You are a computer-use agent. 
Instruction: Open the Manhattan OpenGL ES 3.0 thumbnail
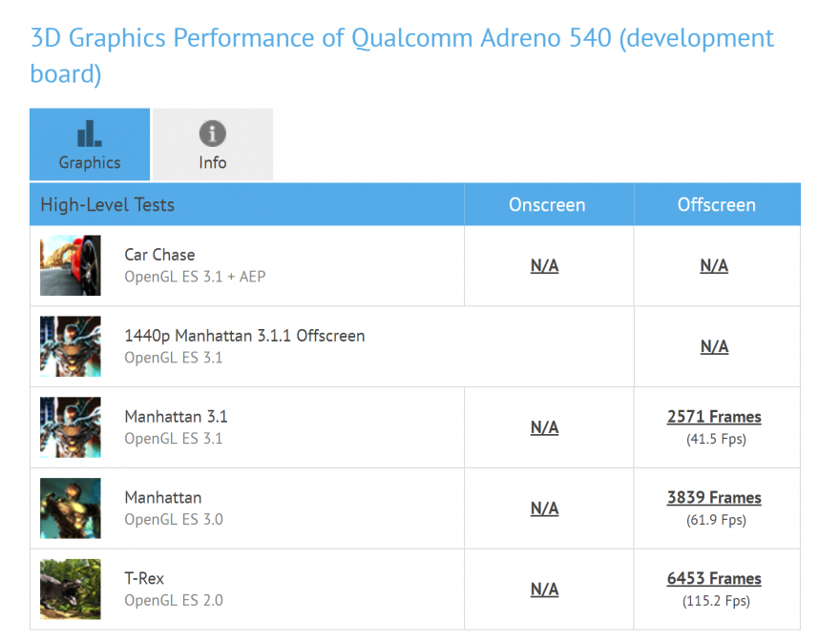point(71,508)
